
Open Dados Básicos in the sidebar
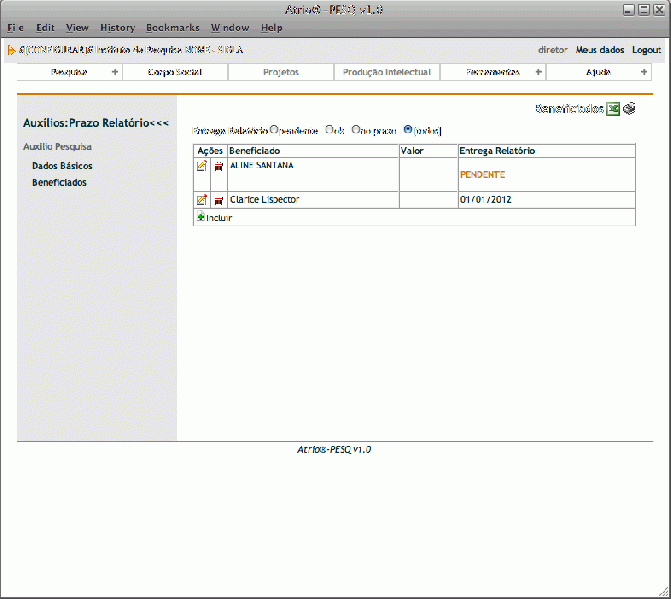[x=62, y=165]
